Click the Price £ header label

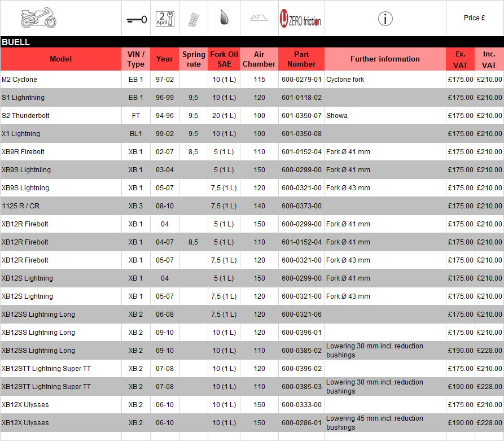[x=474, y=18]
